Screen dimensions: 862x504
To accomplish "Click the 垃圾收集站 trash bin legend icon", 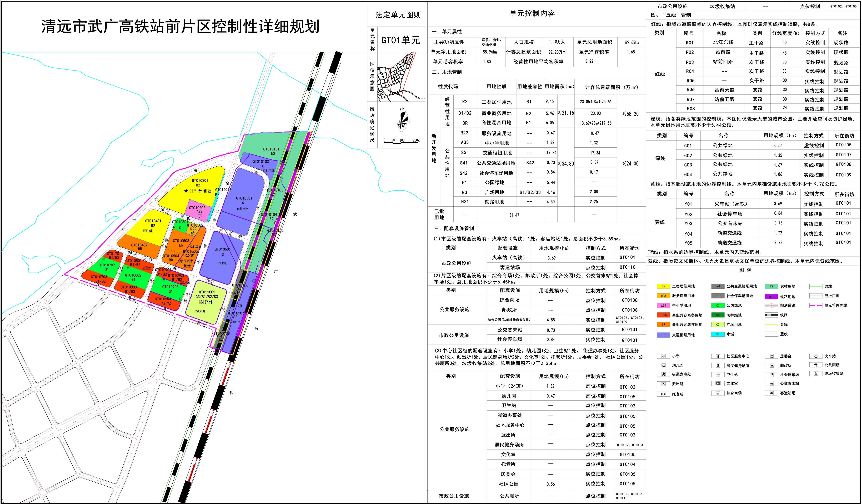I will 816,374.
